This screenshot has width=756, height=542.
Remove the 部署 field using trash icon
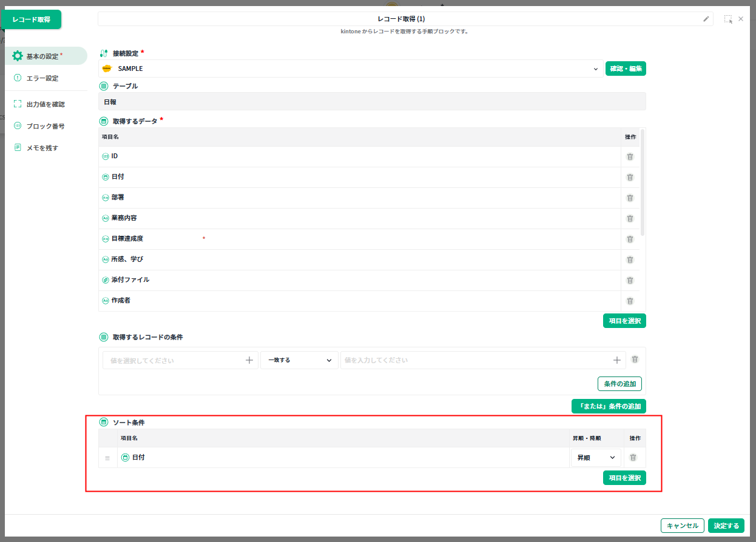(x=630, y=198)
